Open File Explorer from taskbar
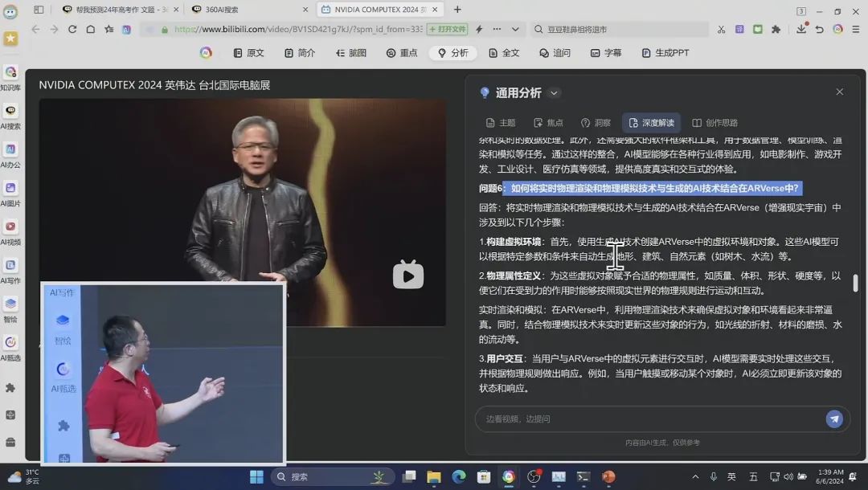This screenshot has height=490, width=868. point(433,476)
